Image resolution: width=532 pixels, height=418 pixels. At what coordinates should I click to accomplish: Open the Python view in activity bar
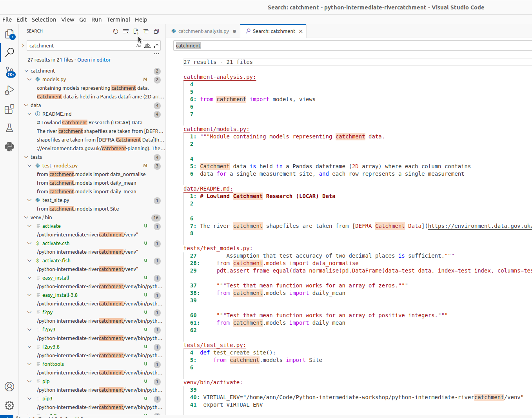9,147
